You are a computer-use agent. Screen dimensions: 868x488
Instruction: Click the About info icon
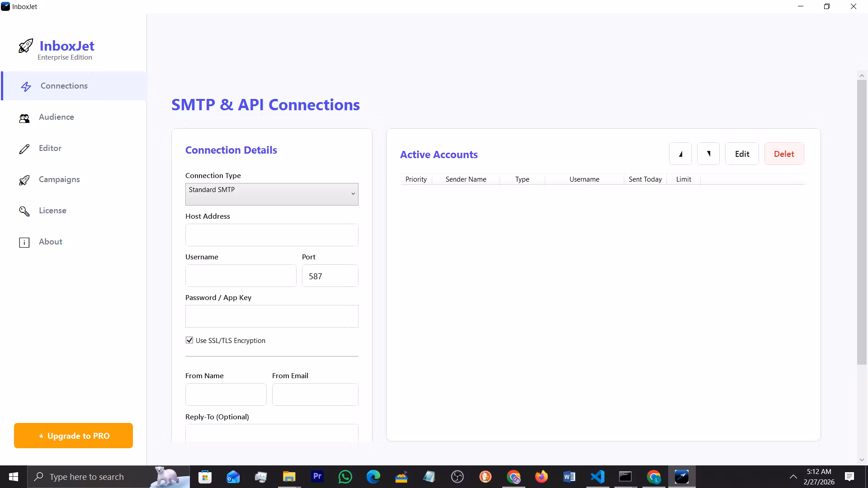click(24, 242)
